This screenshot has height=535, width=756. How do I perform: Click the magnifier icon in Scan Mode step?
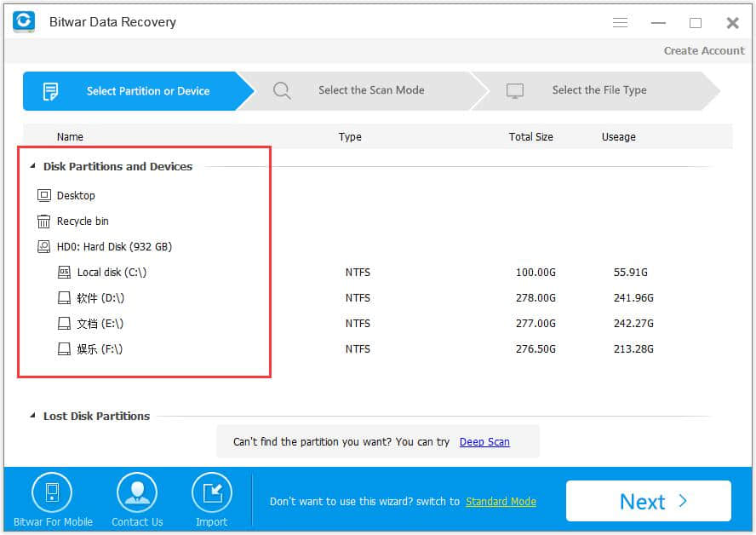coord(282,90)
